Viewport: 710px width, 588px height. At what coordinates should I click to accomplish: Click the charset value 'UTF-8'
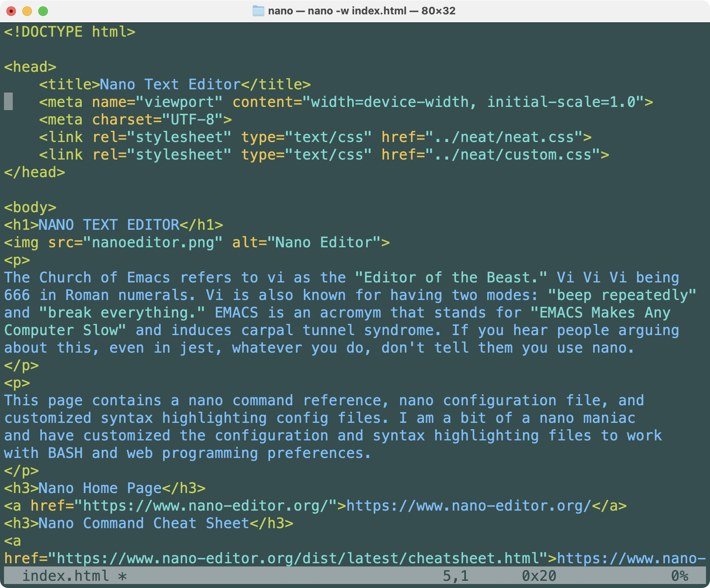192,120
